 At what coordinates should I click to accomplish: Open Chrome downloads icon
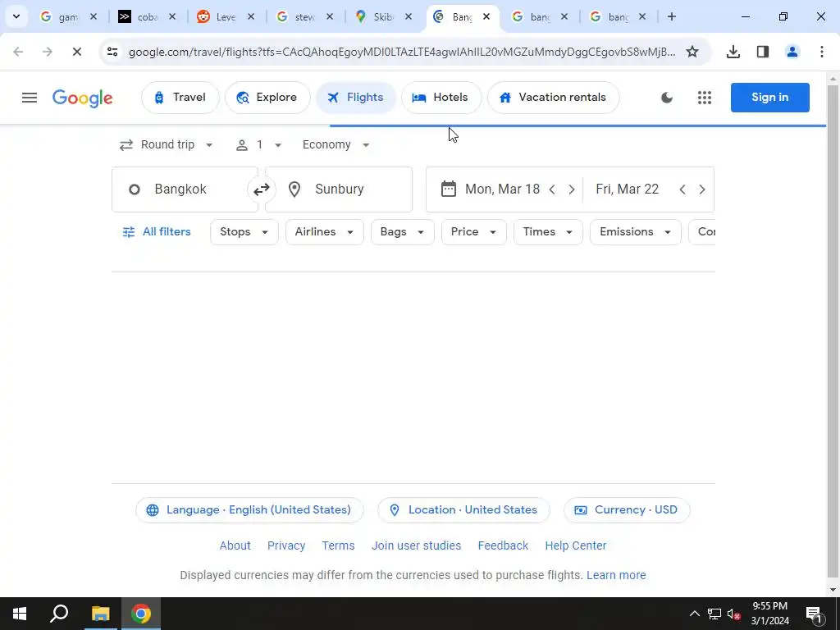pos(733,52)
